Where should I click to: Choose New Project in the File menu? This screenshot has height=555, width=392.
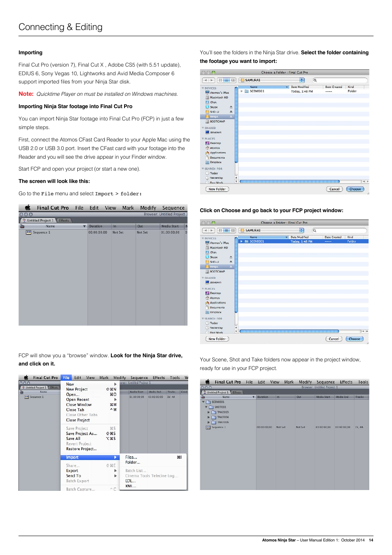(77, 389)
